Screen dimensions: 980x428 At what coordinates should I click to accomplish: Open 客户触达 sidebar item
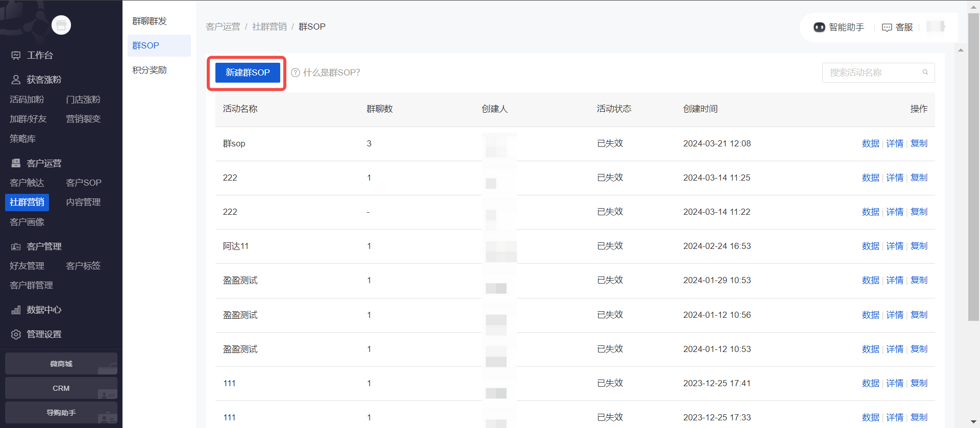pyautogui.click(x=27, y=183)
